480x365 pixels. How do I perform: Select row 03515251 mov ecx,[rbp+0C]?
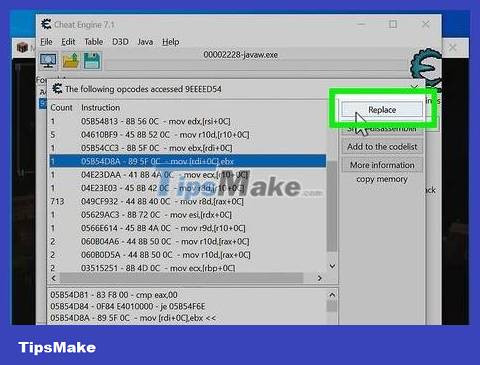(188, 268)
